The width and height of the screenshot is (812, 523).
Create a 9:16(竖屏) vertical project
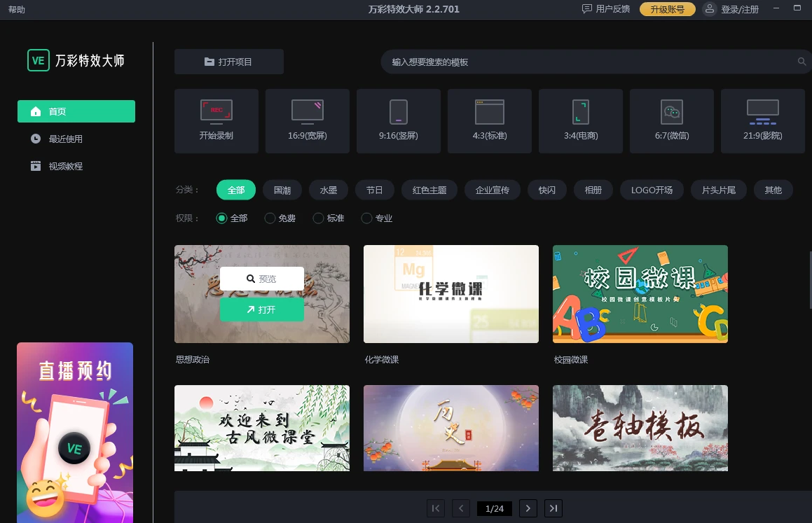(x=399, y=120)
